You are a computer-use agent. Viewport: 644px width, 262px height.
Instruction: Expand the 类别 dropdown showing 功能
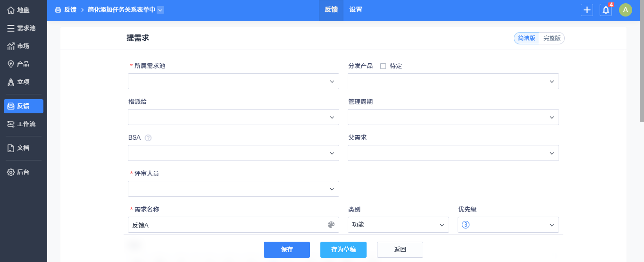click(398, 225)
